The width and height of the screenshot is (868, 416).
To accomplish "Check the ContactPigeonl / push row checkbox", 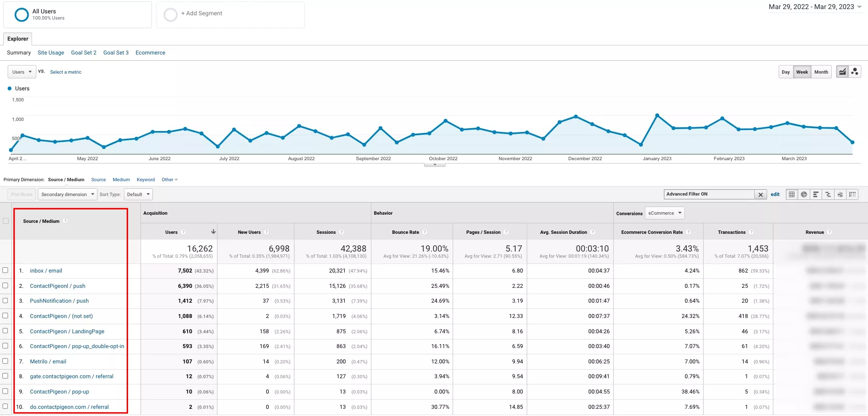I will 5,285.
